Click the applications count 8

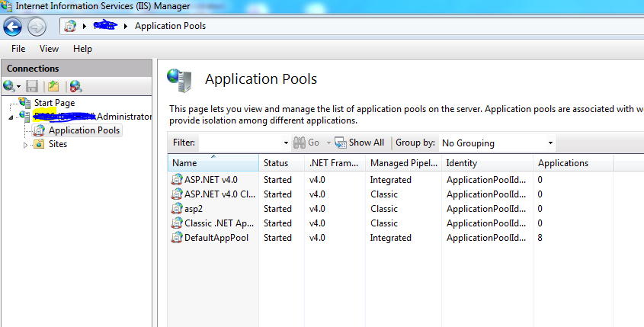tap(540, 238)
